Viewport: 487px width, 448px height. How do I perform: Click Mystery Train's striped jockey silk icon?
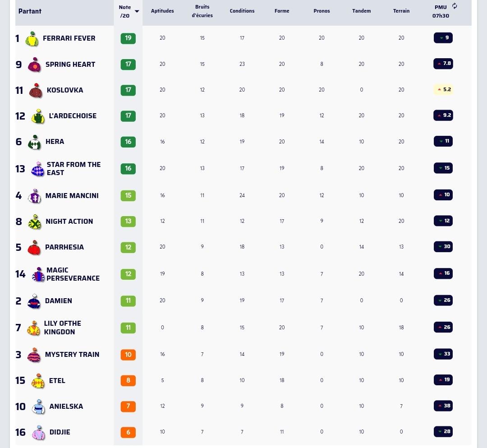tap(34, 355)
